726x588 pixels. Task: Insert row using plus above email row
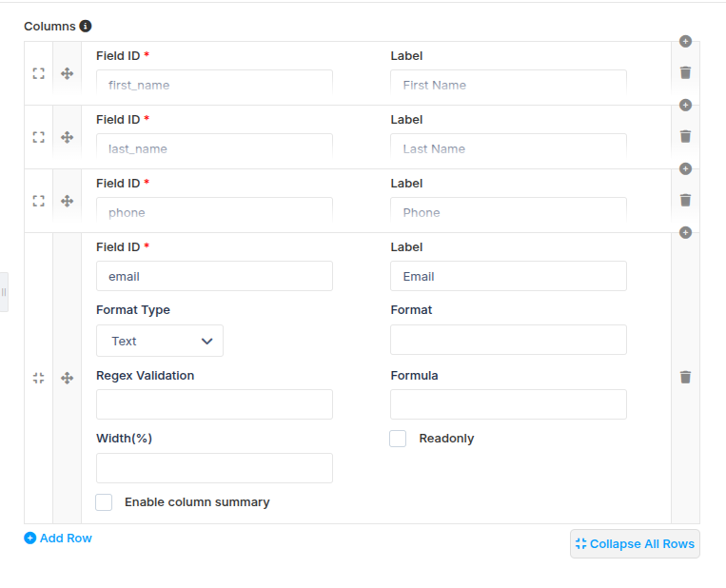tap(685, 232)
